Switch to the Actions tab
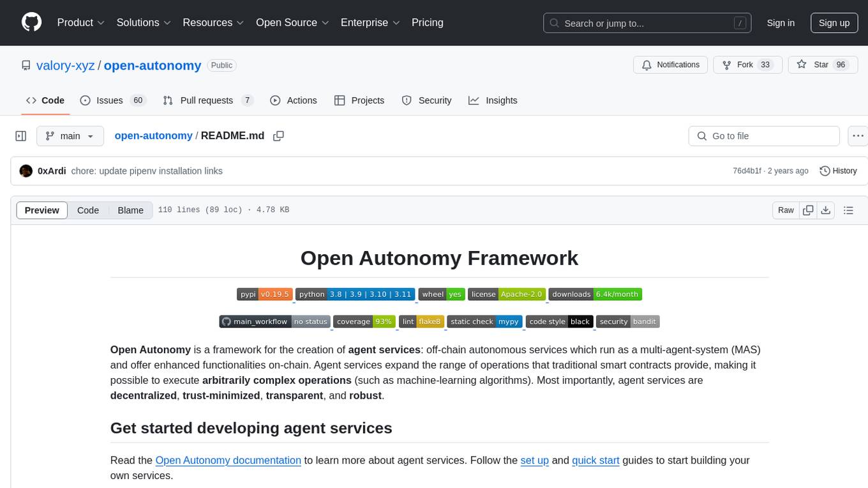The width and height of the screenshot is (868, 488). (294, 100)
